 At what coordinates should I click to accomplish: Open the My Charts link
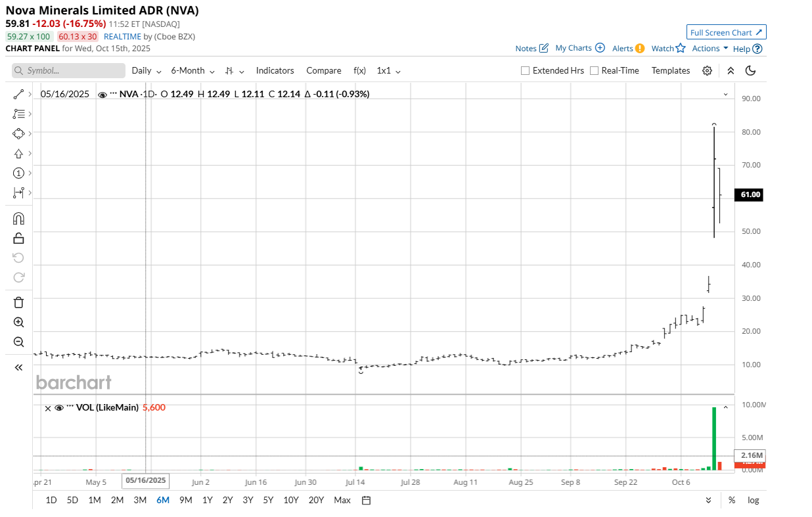pyautogui.click(x=574, y=49)
